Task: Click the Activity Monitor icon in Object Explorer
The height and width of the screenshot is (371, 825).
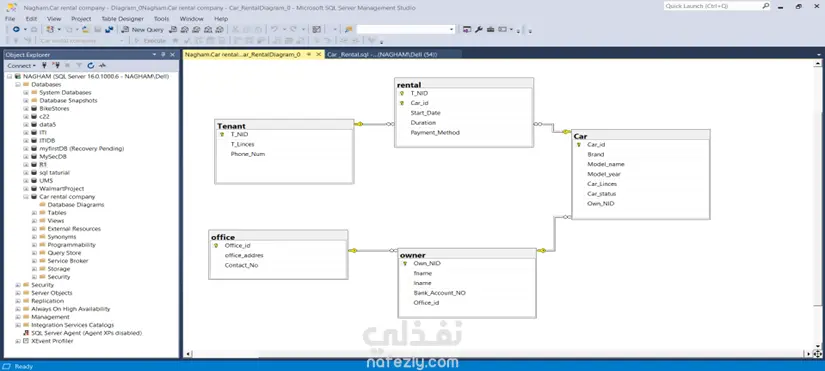Action: (103, 66)
